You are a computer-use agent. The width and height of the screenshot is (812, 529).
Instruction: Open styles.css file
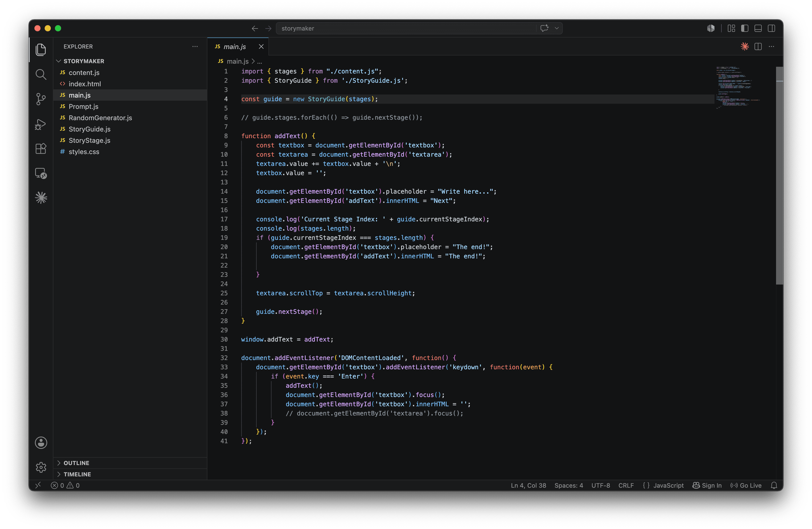[x=130, y=152]
